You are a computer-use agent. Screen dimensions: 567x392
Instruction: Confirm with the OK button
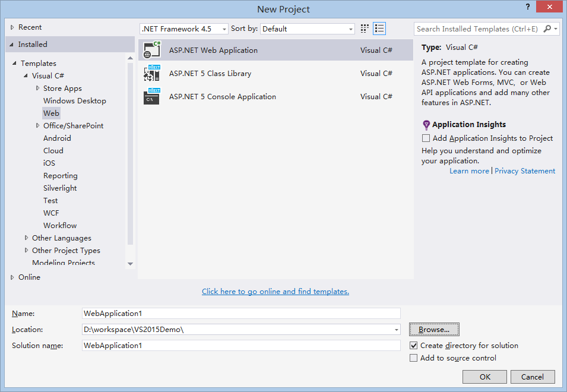tap(484, 377)
